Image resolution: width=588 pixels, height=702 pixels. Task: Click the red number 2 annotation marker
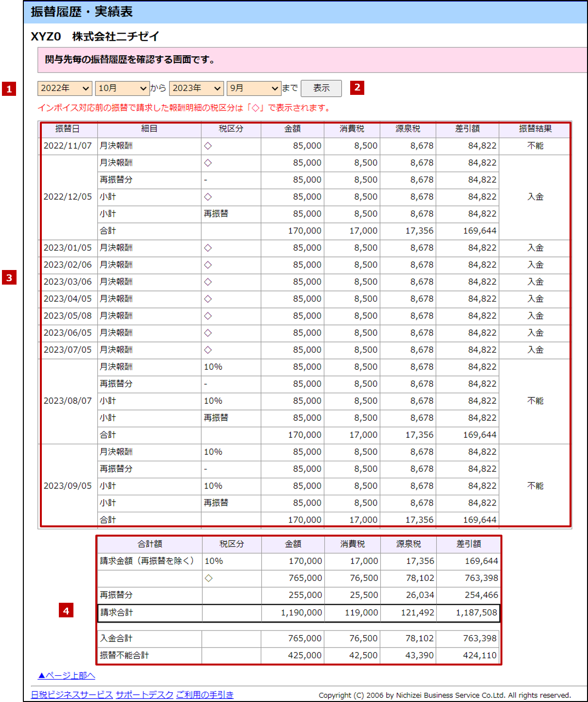[357, 88]
